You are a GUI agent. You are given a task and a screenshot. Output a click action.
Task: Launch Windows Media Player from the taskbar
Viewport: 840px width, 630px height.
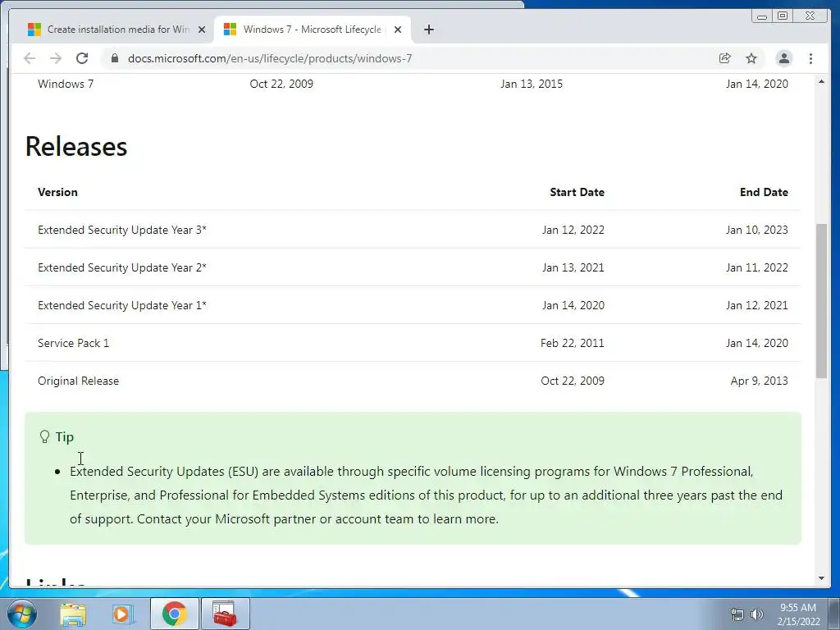tap(123, 614)
